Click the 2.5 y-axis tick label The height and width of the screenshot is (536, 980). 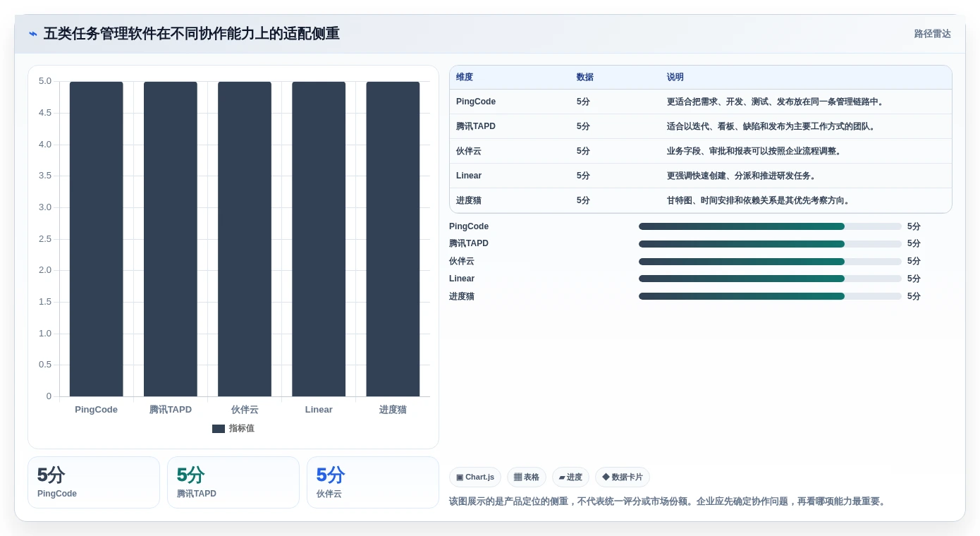(x=45, y=238)
